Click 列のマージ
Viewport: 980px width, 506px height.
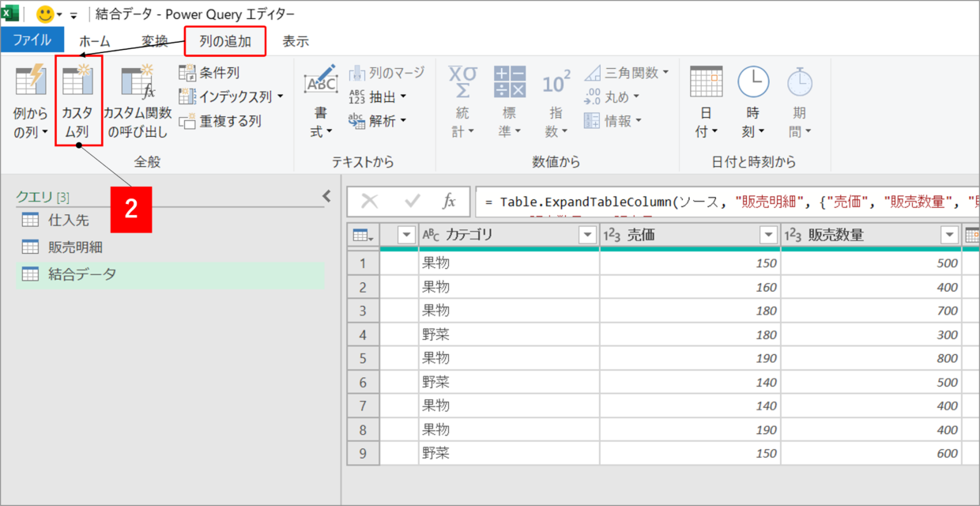pos(386,73)
